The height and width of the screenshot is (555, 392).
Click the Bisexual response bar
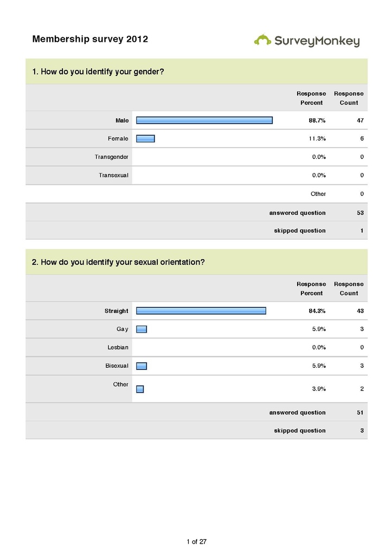pos(142,366)
